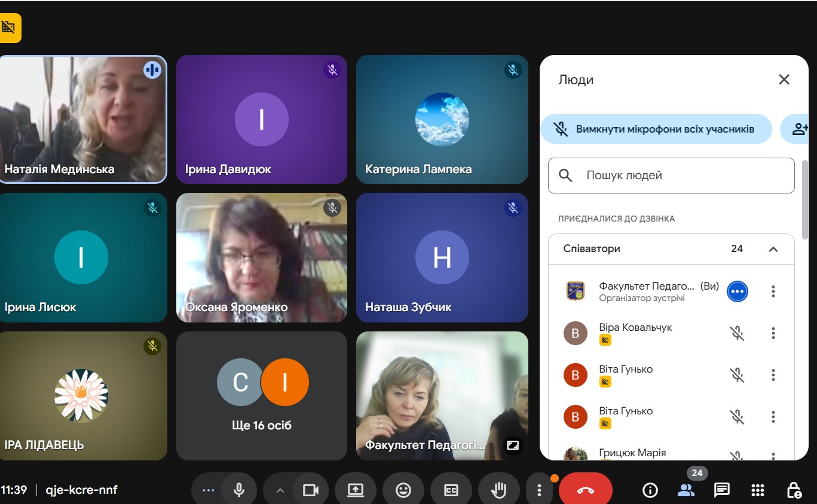Open video settings arrow beside camera
Screen dimensions: 817x504
point(280,490)
